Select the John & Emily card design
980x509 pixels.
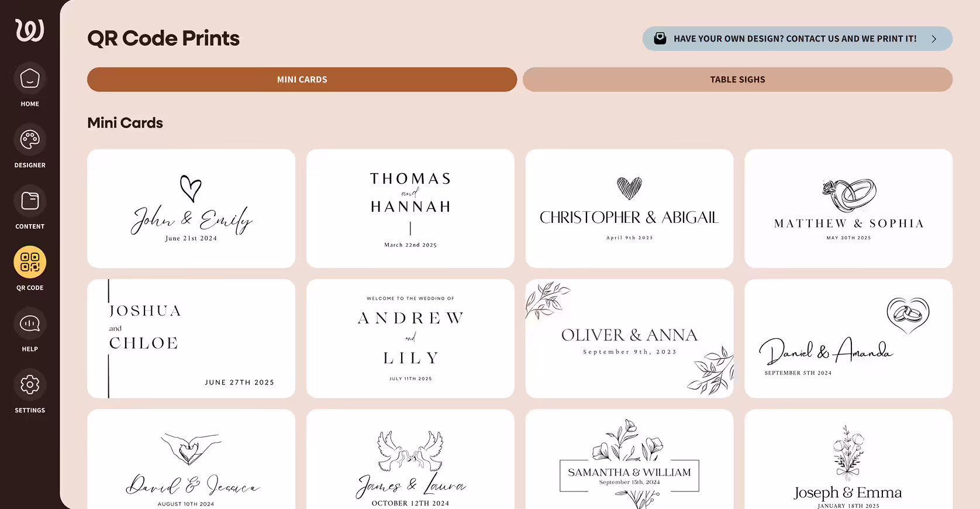(x=191, y=209)
